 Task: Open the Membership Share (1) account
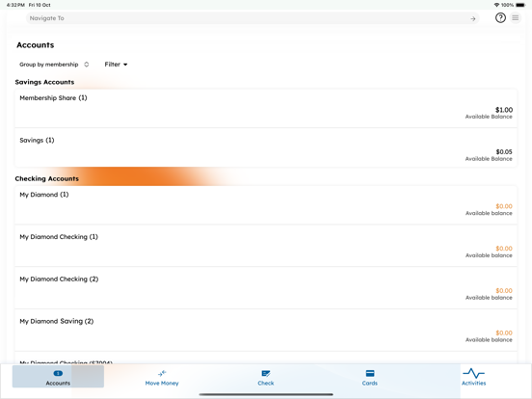tap(266, 109)
